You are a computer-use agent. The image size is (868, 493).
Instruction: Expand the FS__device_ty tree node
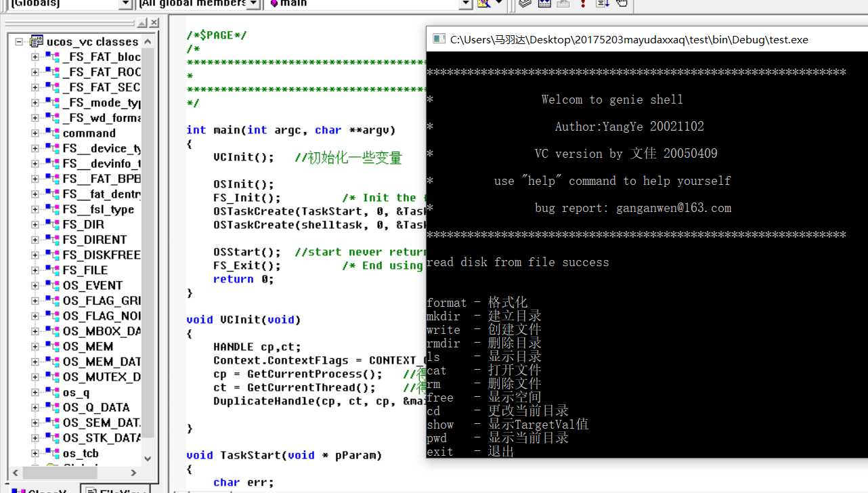[35, 148]
